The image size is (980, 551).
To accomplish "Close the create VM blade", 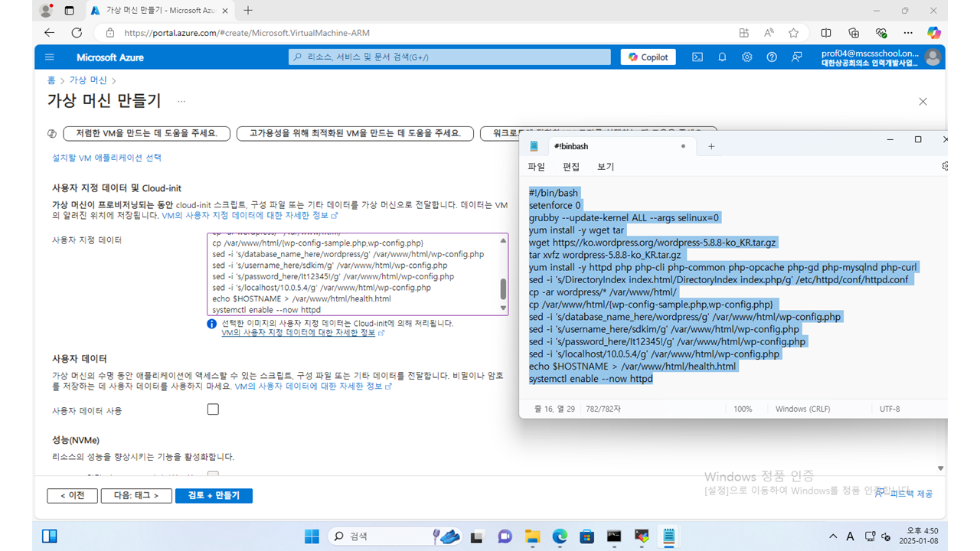I will tap(923, 102).
